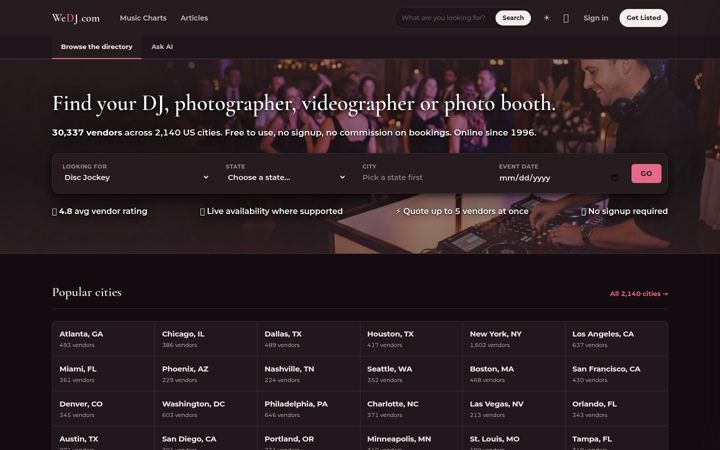The width and height of the screenshot is (720, 450).
Task: Click the WeDJ.com logo
Action: [76, 18]
